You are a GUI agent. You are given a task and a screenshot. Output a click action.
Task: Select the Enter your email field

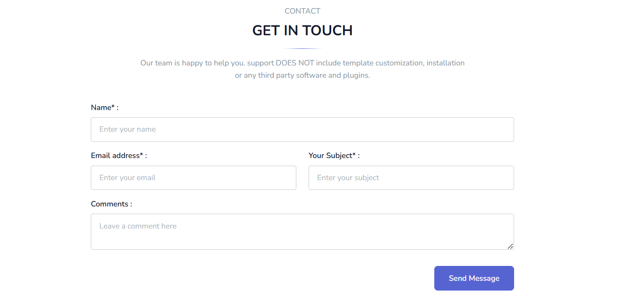[194, 178]
